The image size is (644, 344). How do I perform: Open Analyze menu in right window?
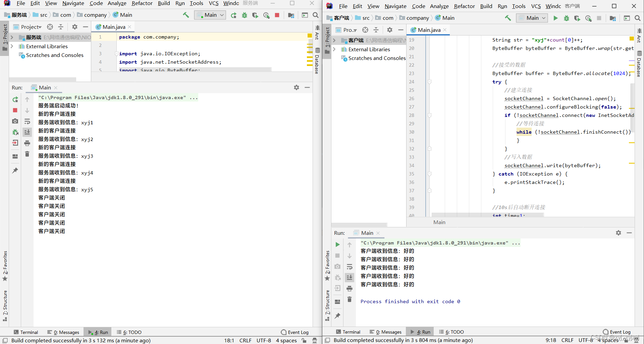pyautogui.click(x=439, y=6)
